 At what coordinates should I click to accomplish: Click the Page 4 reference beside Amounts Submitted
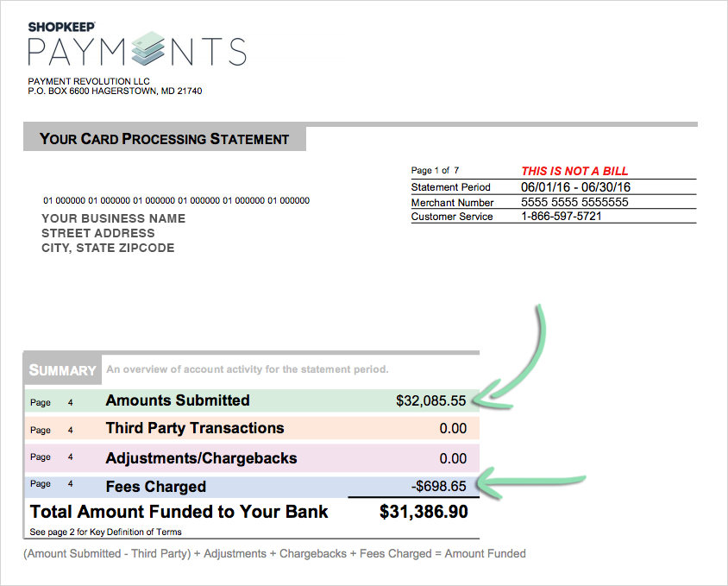[52, 402]
